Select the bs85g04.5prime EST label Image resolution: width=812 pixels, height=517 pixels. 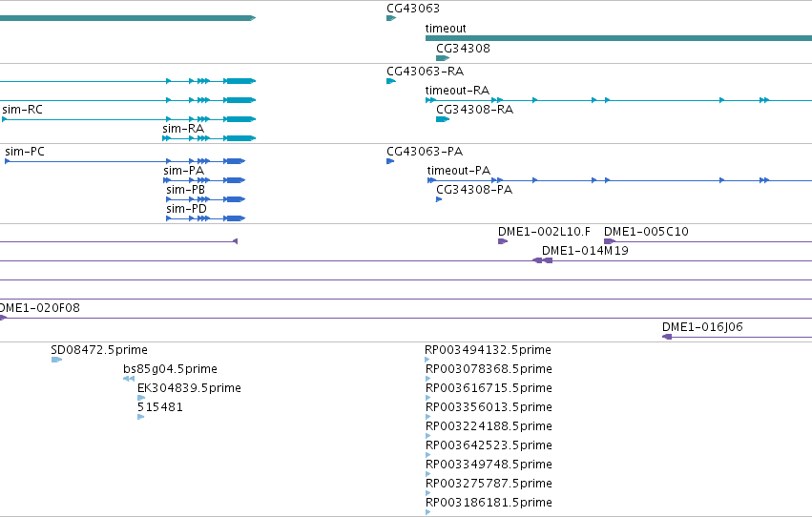click(x=170, y=369)
